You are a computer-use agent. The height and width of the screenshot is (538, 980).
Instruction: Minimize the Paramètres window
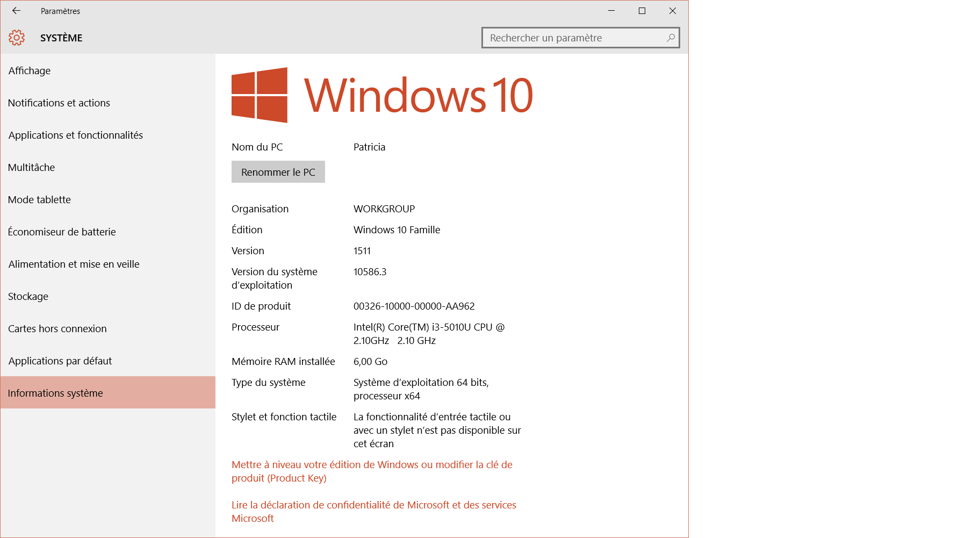[x=611, y=11]
